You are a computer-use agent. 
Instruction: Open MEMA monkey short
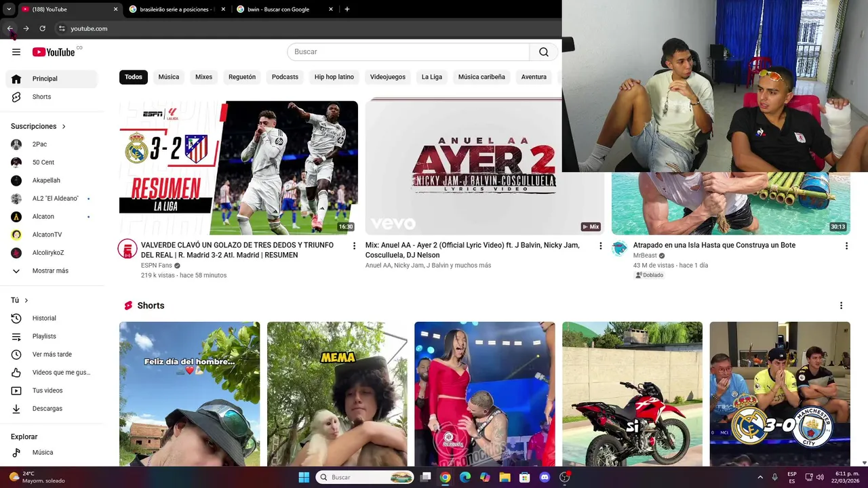337,394
